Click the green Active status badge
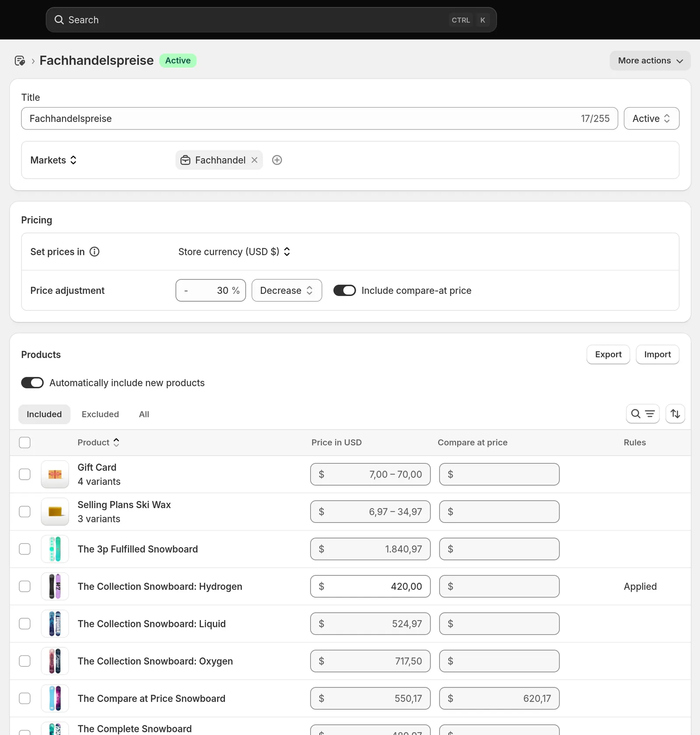Screen dimensions: 700x735 coord(178,61)
